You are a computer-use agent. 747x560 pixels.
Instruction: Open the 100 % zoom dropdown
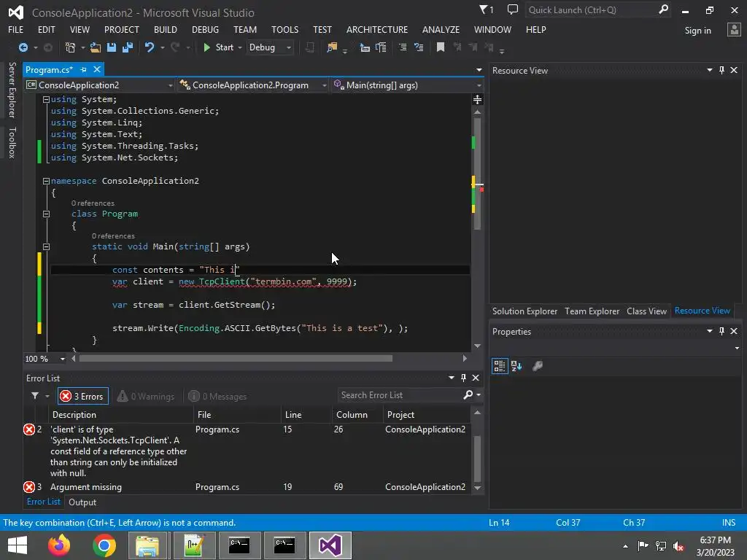pyautogui.click(x=63, y=359)
